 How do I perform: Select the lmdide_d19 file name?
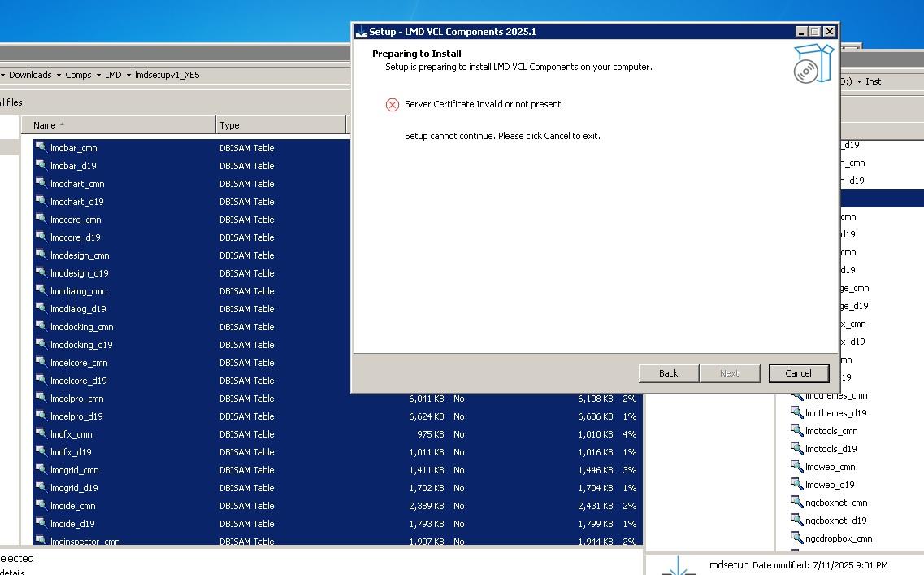[x=72, y=524]
